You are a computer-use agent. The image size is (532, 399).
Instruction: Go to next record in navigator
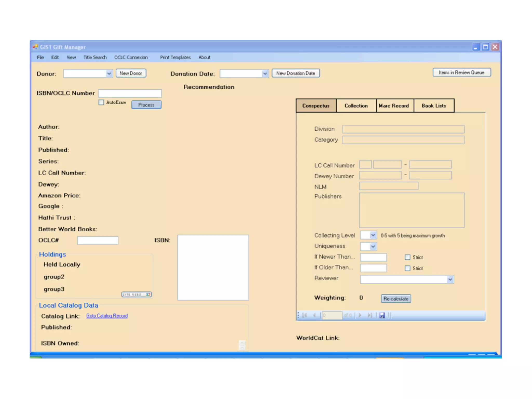coord(360,315)
